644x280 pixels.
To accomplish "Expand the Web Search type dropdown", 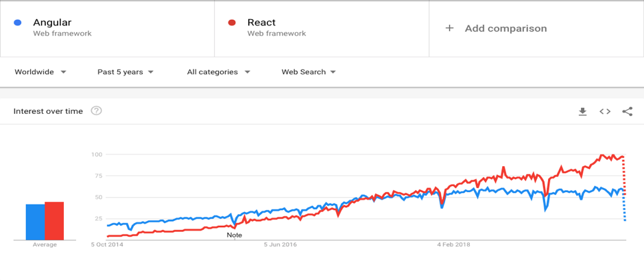I will (309, 72).
